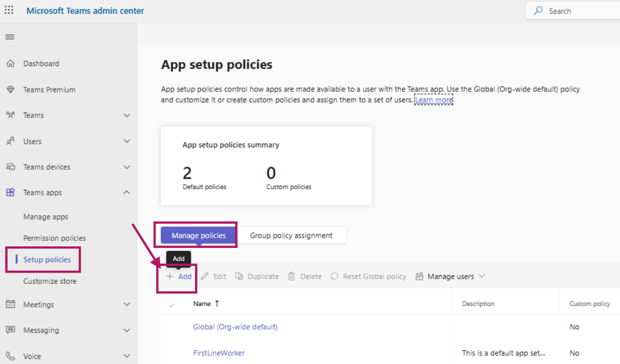The width and height of the screenshot is (620, 364).
Task: Toggle the select-all checkmark in table header
Action: tap(172, 304)
